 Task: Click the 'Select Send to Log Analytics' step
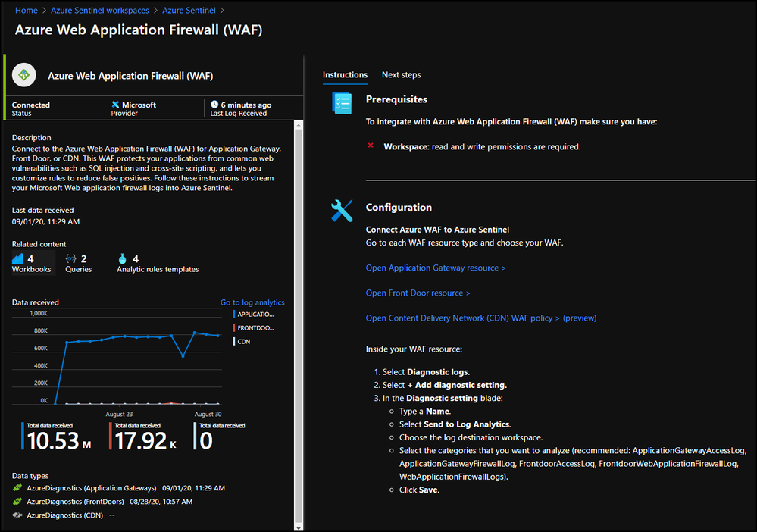455,424
